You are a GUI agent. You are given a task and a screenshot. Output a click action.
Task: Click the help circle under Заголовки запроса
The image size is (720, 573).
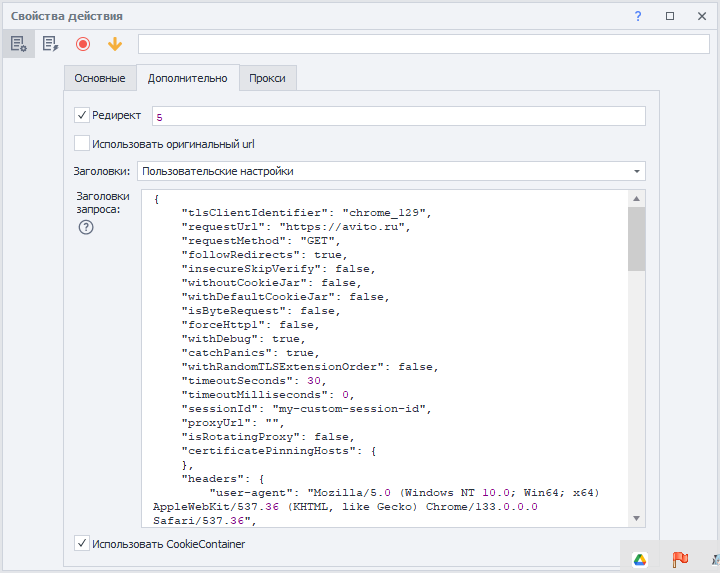click(x=86, y=227)
